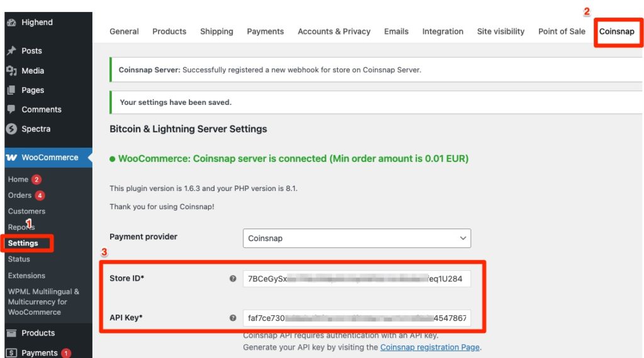Click the API Key help tooltip icon
This screenshot has height=358, width=644.
click(233, 318)
